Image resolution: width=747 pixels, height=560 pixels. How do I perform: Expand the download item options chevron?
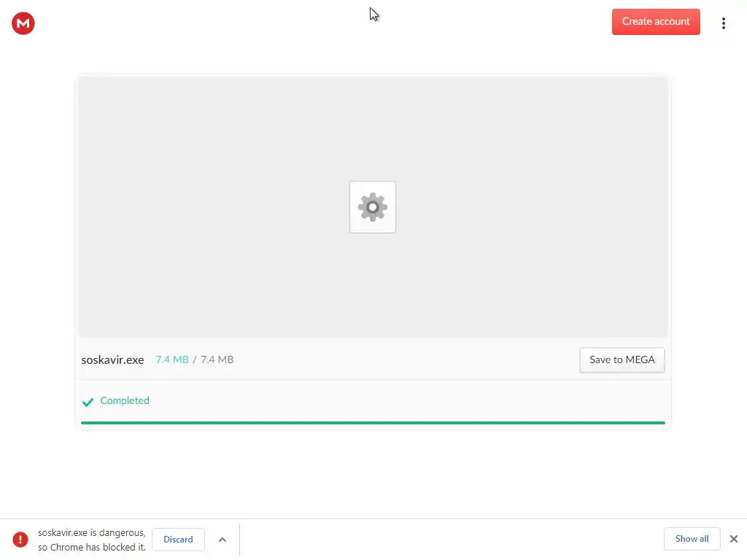[222, 540]
